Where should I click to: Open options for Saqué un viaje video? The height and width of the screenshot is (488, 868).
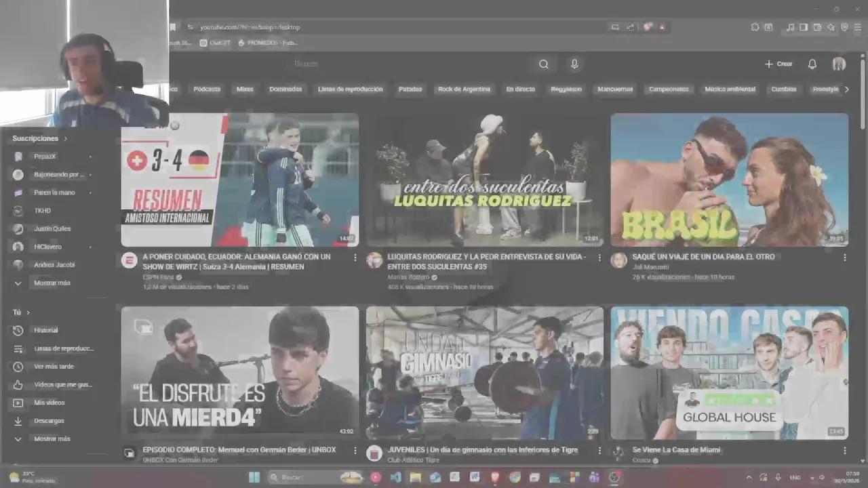[x=844, y=258]
